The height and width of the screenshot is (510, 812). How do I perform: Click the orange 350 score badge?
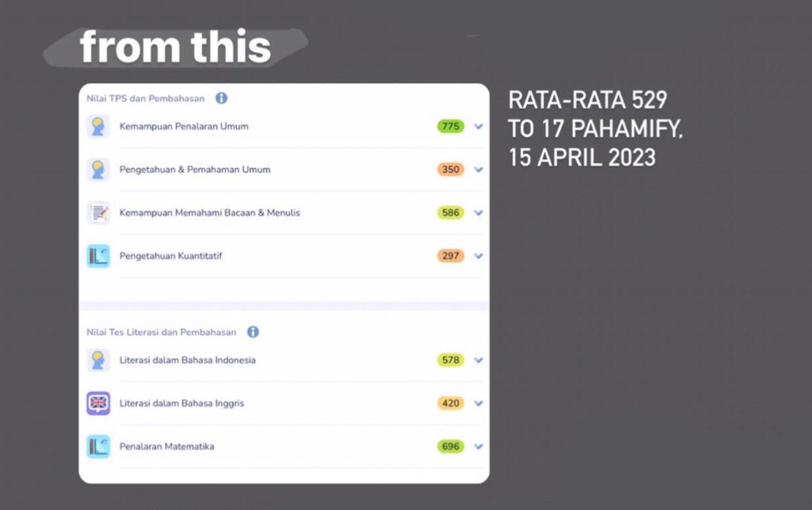point(451,170)
